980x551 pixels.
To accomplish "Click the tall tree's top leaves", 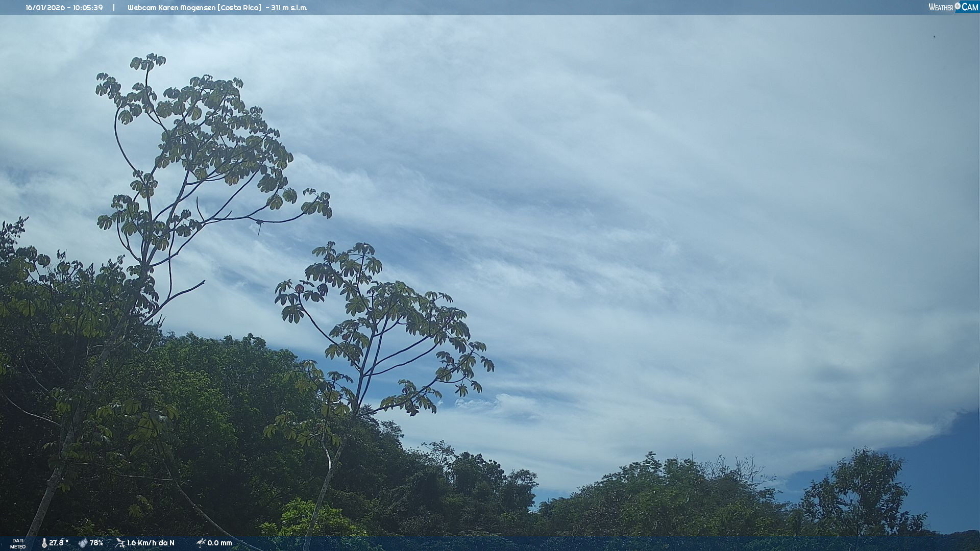I will (148, 62).
